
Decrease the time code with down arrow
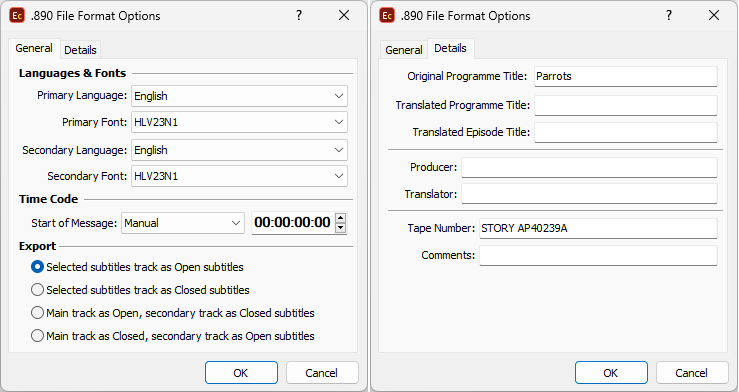[x=340, y=228]
